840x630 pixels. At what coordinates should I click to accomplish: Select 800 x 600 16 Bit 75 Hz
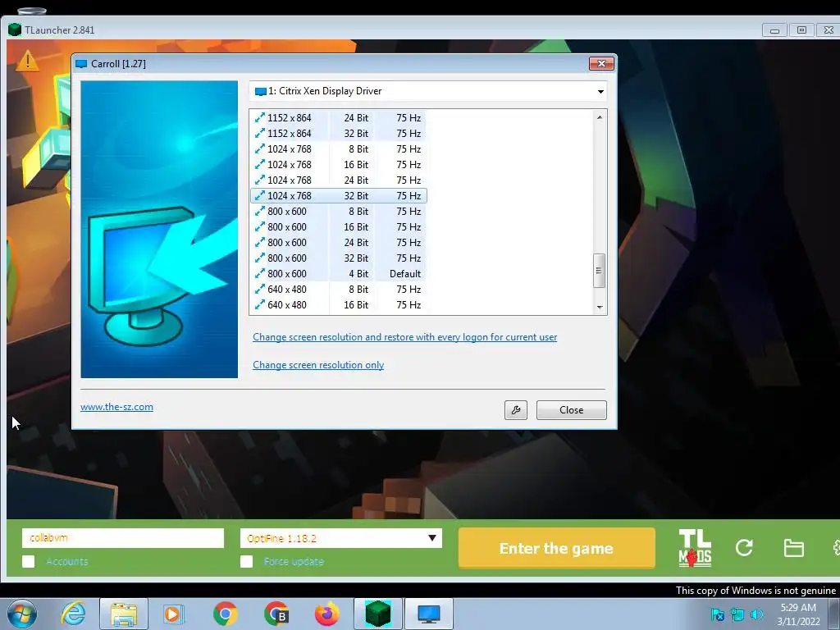(x=339, y=226)
